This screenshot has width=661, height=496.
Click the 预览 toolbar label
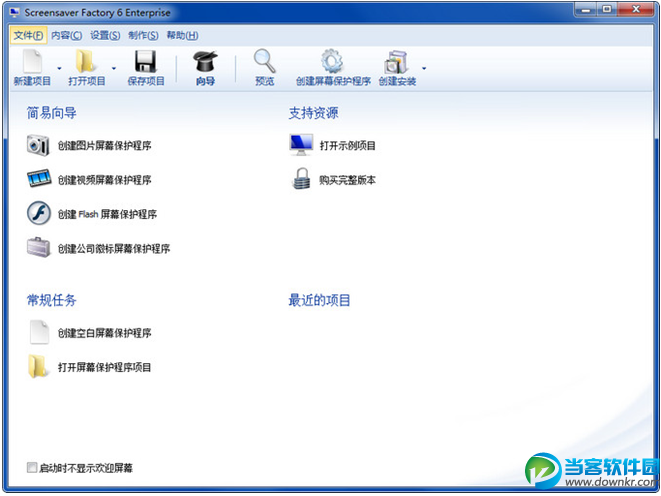pos(265,81)
